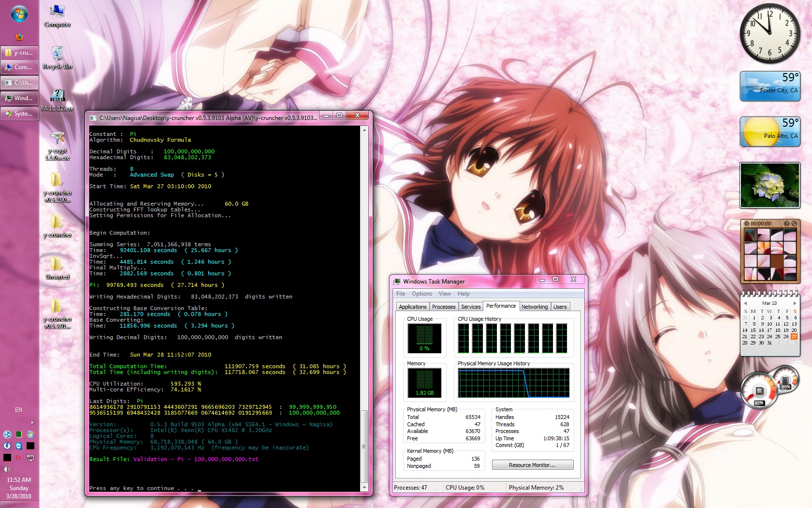Click the console window scrollbar up arrow

coord(364,130)
